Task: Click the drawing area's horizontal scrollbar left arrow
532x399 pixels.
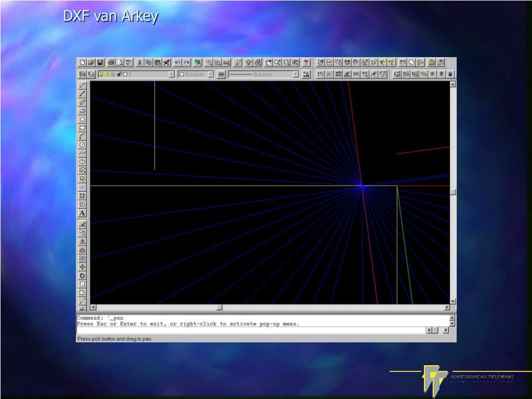Action: 94,308
